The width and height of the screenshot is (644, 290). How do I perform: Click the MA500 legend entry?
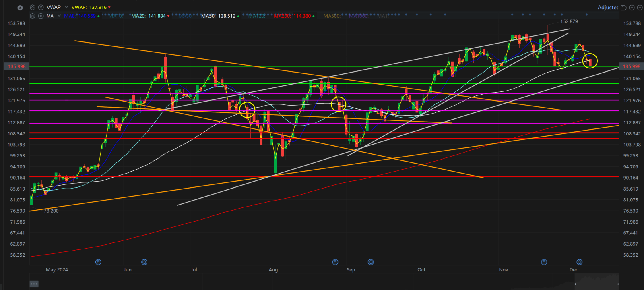332,16
